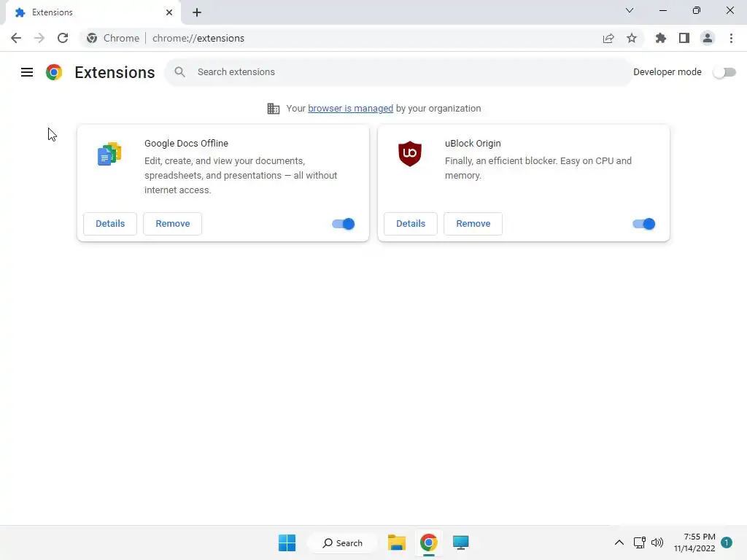747x560 pixels.
Task: Click the 'Developer mode' label text
Action: 667,72
